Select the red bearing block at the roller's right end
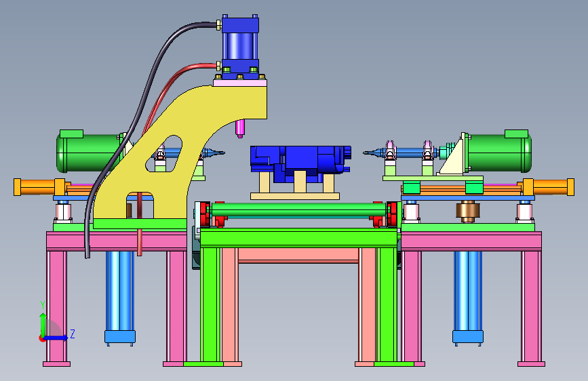588x381 pixels. tap(391, 214)
